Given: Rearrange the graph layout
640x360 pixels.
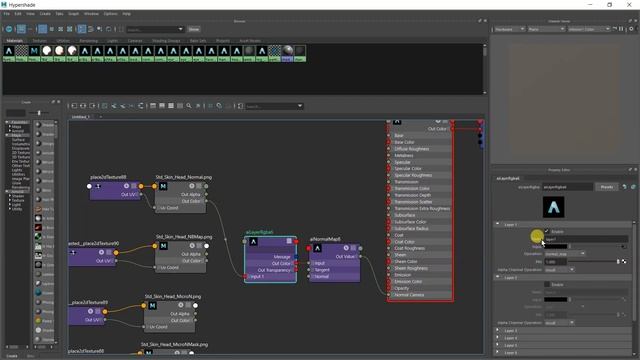Looking at the screenshot, I should (140, 106).
